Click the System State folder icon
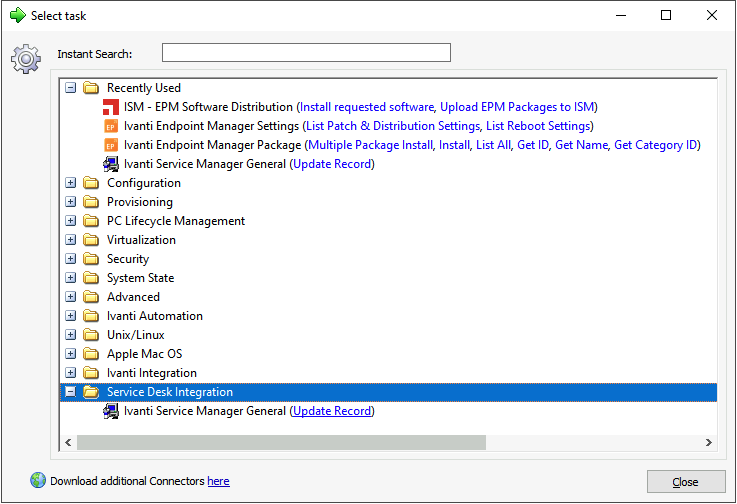 [x=91, y=278]
